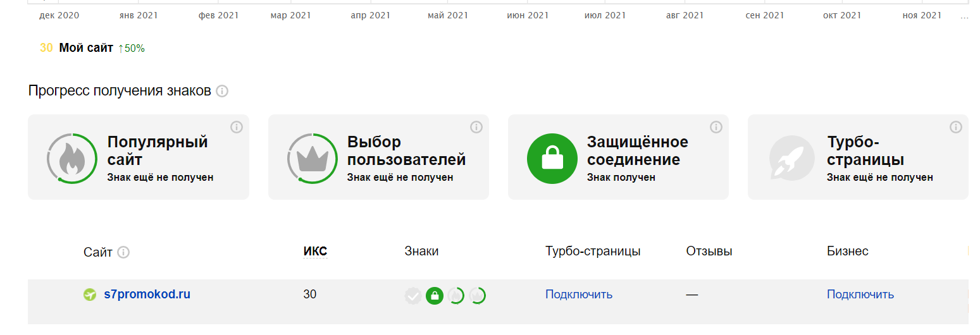
Task: Click the дек 2020 axis label
Action: click(59, 15)
